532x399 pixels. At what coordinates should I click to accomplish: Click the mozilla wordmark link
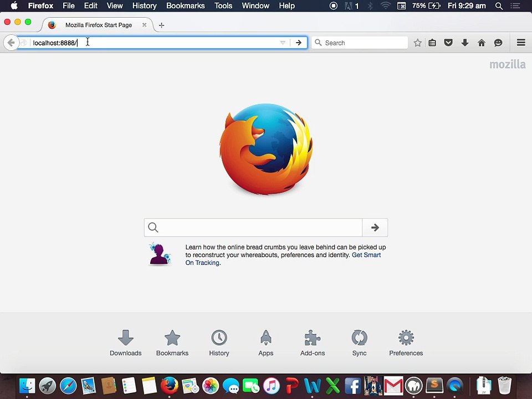pos(508,64)
